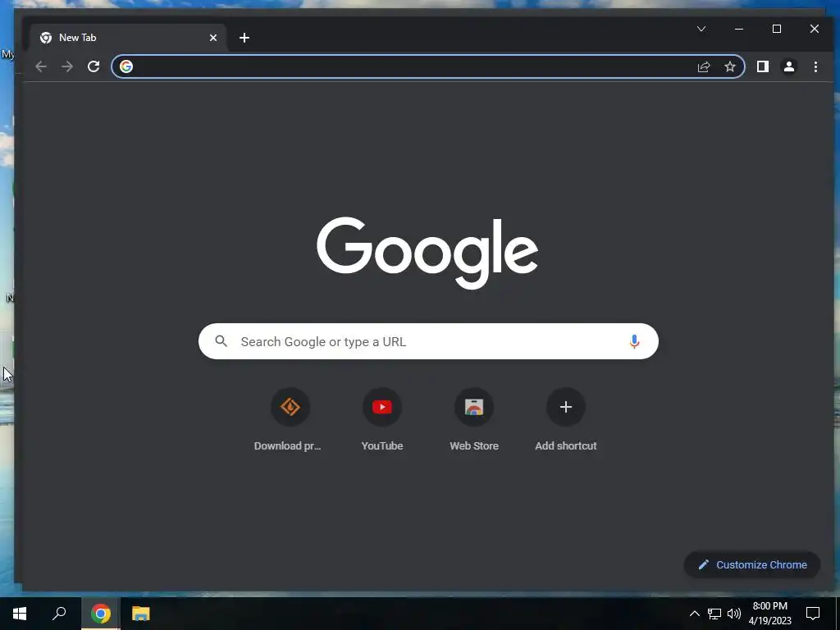Click the Chrome icon in the taskbar
840x630 pixels.
click(101, 614)
